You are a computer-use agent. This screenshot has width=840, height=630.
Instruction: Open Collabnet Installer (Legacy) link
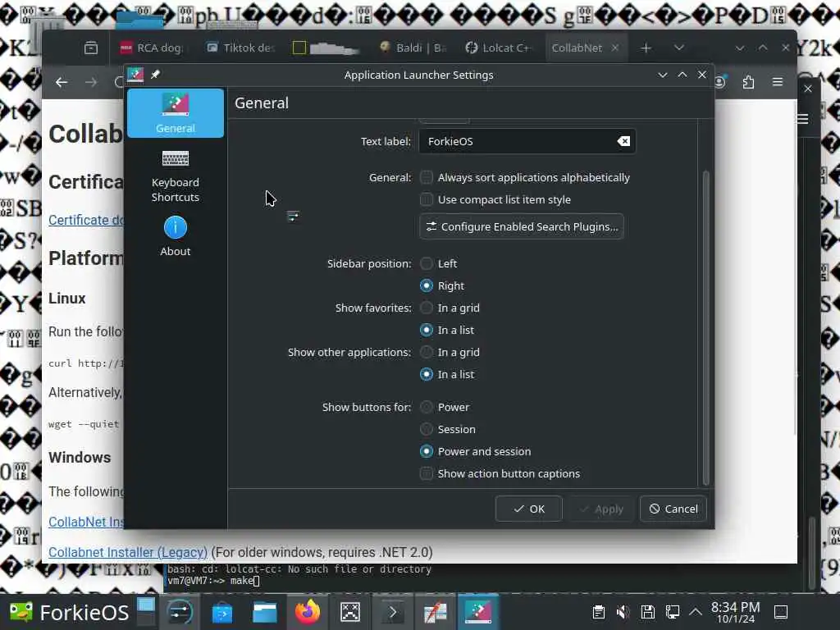[x=127, y=552]
